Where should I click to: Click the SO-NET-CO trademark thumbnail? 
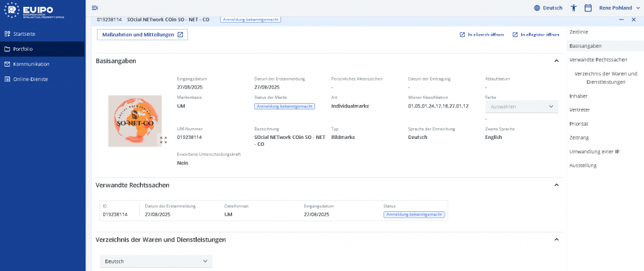(135, 120)
